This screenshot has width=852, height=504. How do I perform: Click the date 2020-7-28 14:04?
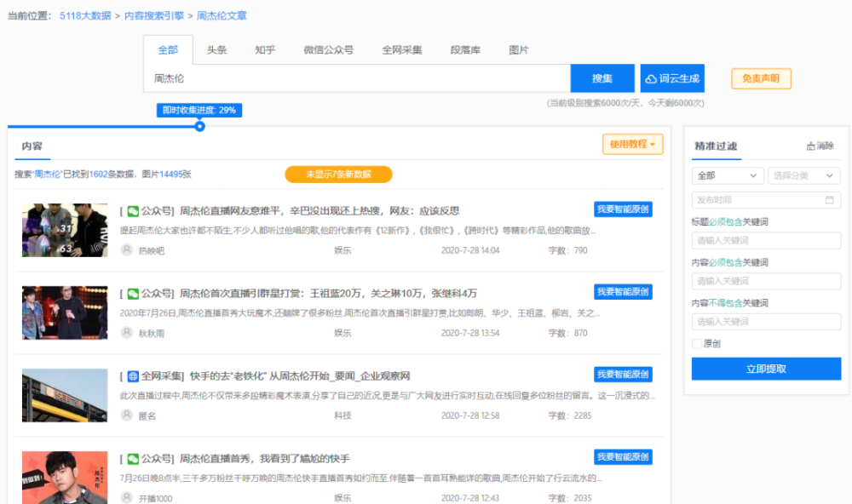(x=470, y=250)
